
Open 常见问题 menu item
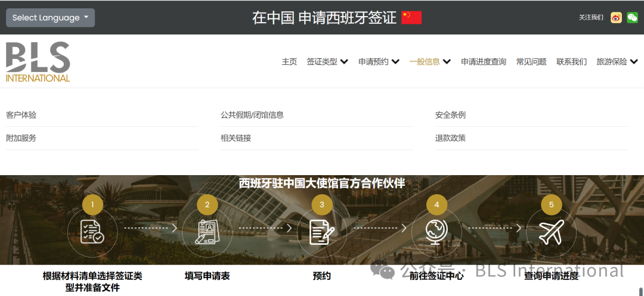pyautogui.click(x=531, y=62)
